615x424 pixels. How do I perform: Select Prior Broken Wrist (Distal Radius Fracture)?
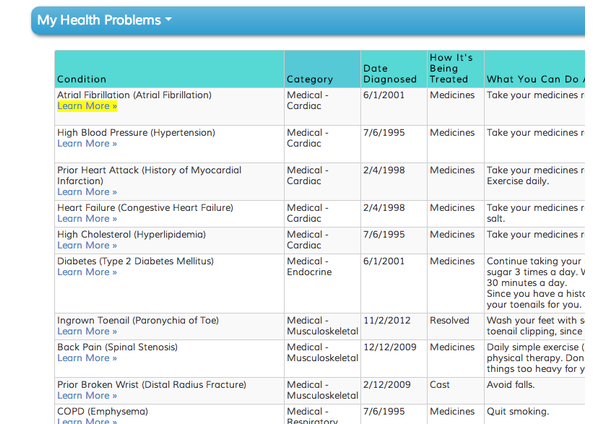tap(152, 384)
